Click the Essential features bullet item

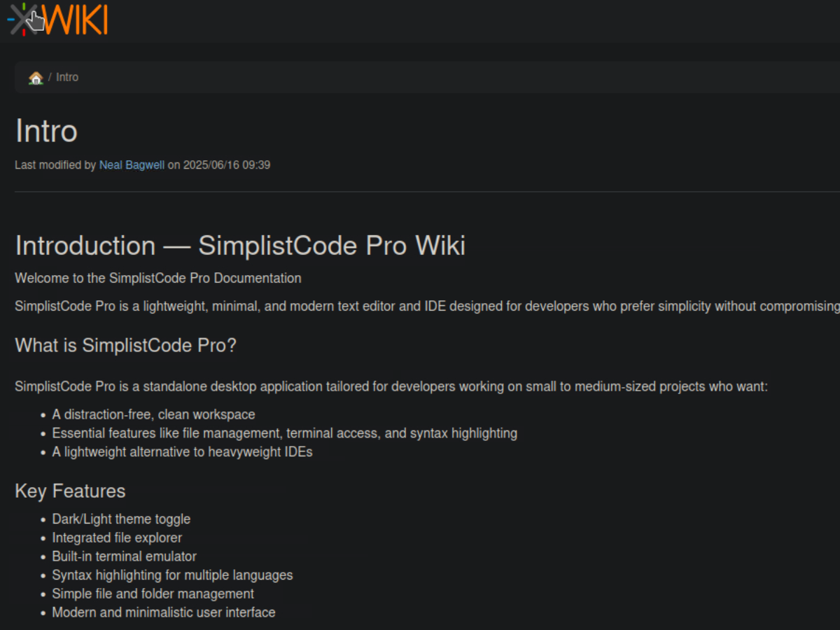coord(284,433)
